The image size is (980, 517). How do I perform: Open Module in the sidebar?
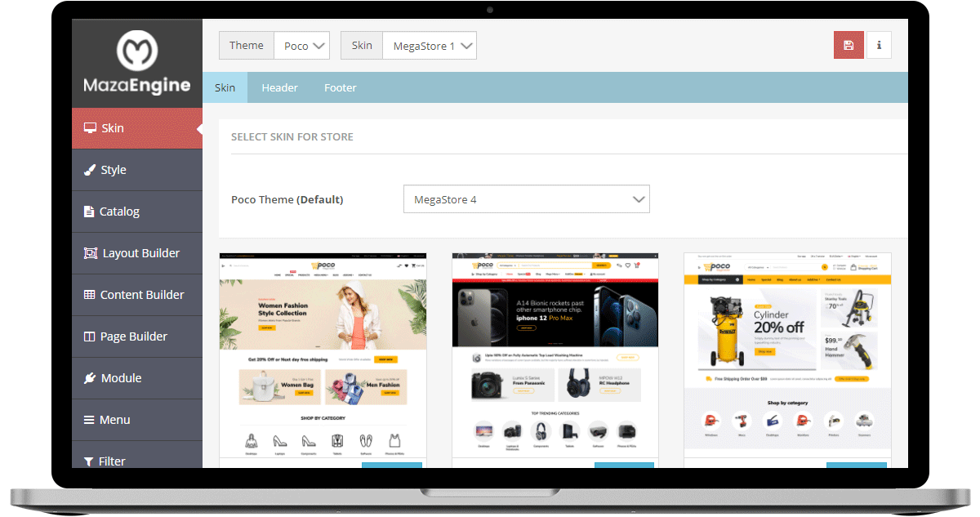coord(137,378)
